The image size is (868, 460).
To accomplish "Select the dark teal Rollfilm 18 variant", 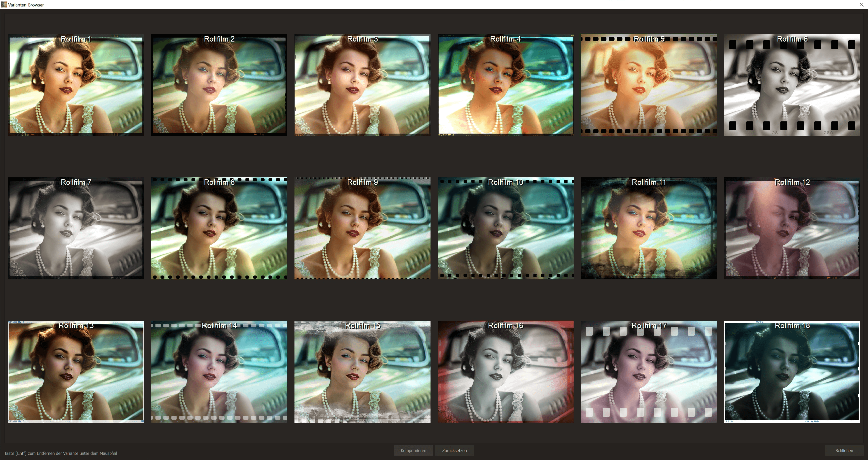I will [792, 371].
